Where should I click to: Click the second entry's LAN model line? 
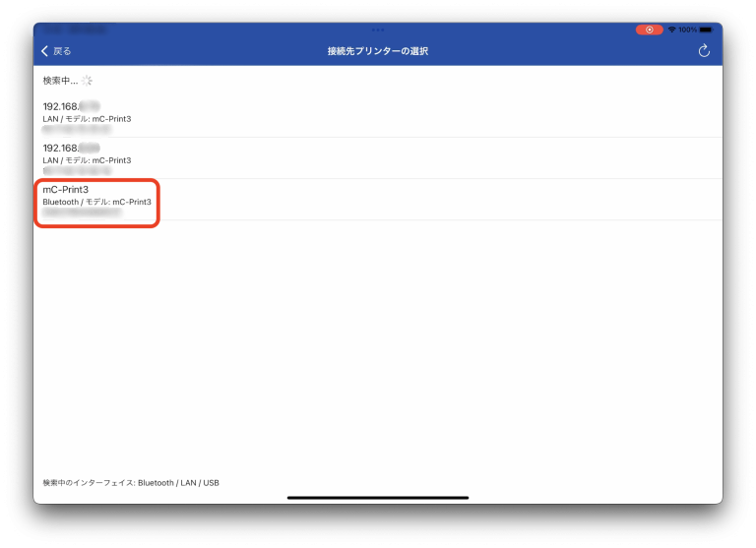click(x=87, y=160)
